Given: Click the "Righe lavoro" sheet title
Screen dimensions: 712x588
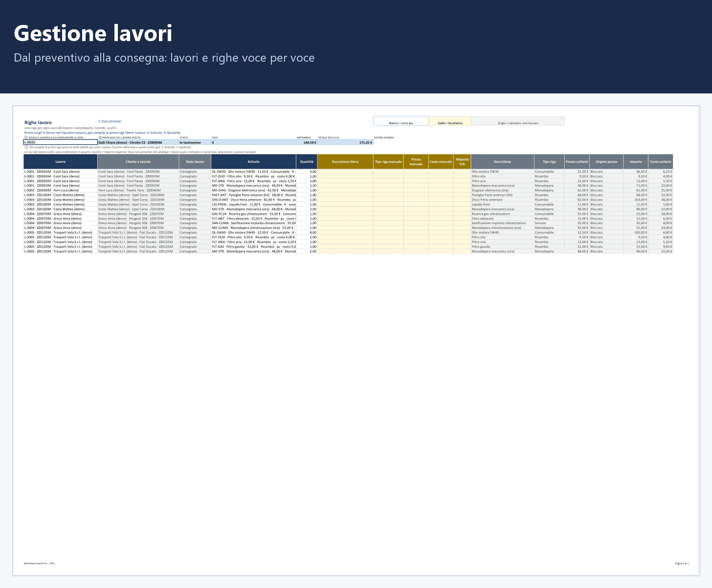Looking at the screenshot, I should pyautogui.click(x=38, y=123).
